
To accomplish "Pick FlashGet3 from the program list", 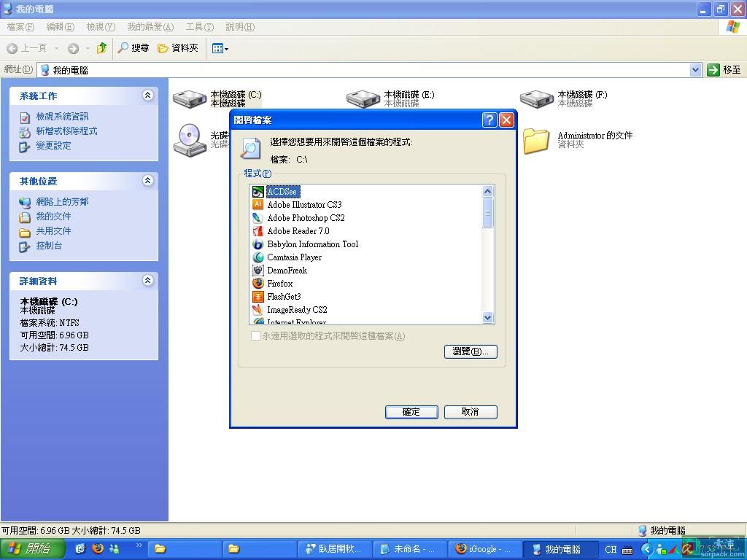I will [x=284, y=297].
